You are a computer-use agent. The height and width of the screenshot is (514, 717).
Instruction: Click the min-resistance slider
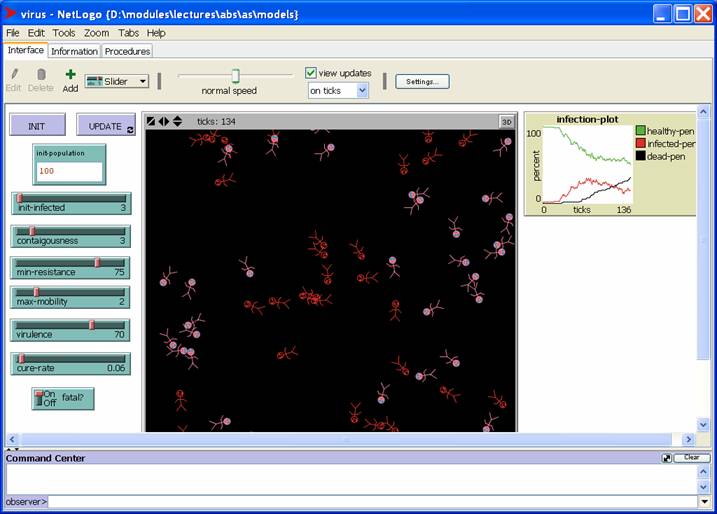pyautogui.click(x=70, y=268)
